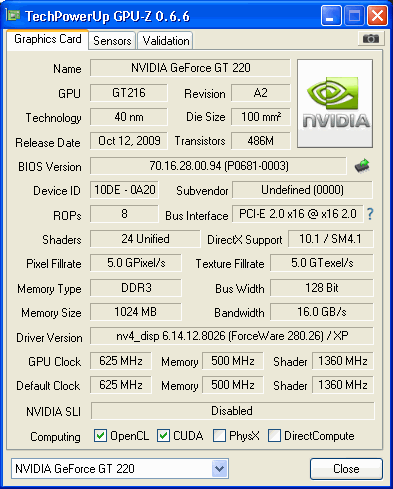Click the Release Date field Oct 12, 2009
Viewport: 393px width, 489px height.
tap(129, 141)
